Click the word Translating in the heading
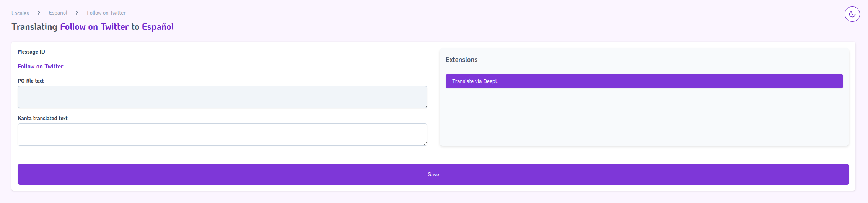This screenshot has width=868, height=203. click(34, 27)
